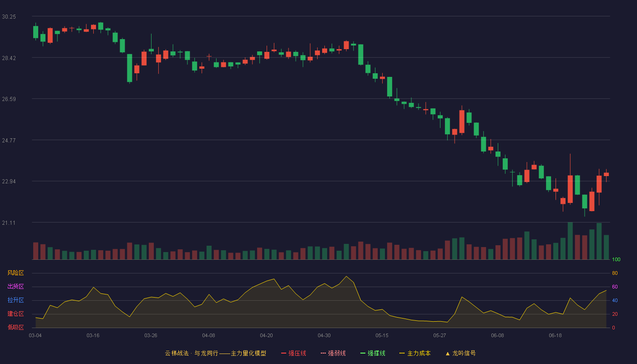Click the yellow dashed 主力成本 legend marker

click(x=402, y=353)
